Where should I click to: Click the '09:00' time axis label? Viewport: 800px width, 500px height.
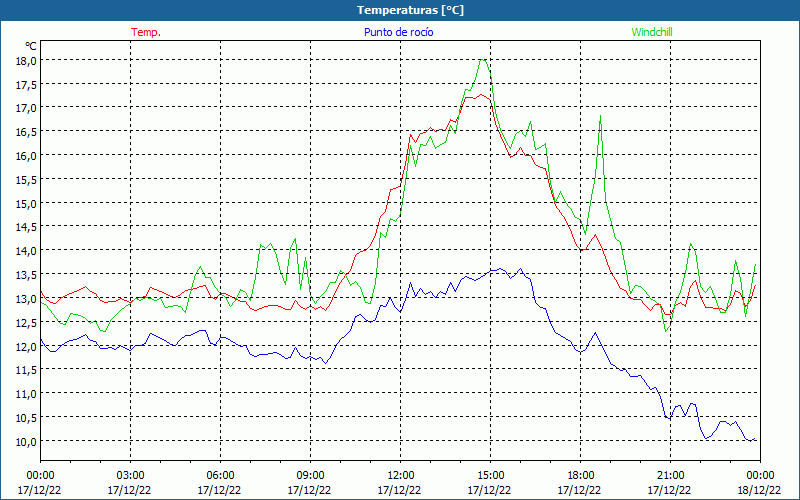pyautogui.click(x=310, y=476)
